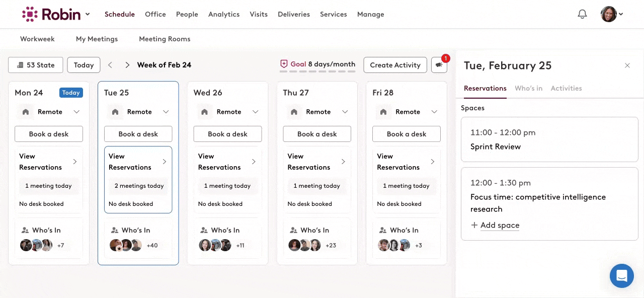The width and height of the screenshot is (644, 298).
Task: Open the Analytics menu item
Action: click(224, 14)
